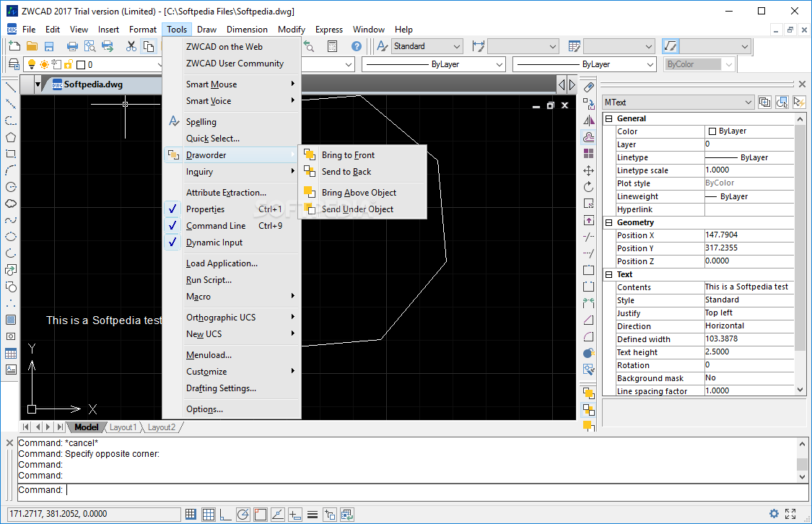
Task: Toggle Ortho mode in status bar
Action: coord(225,514)
